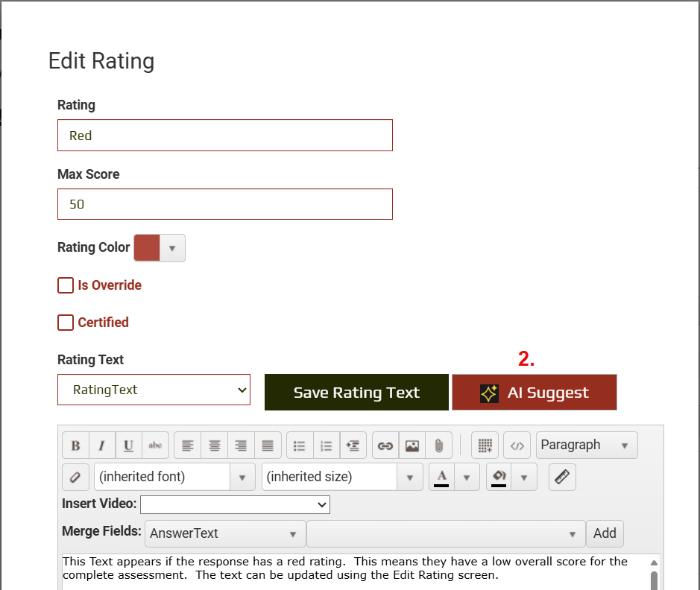Insert a table with the grid icon
The height and width of the screenshot is (590, 700).
click(x=485, y=445)
